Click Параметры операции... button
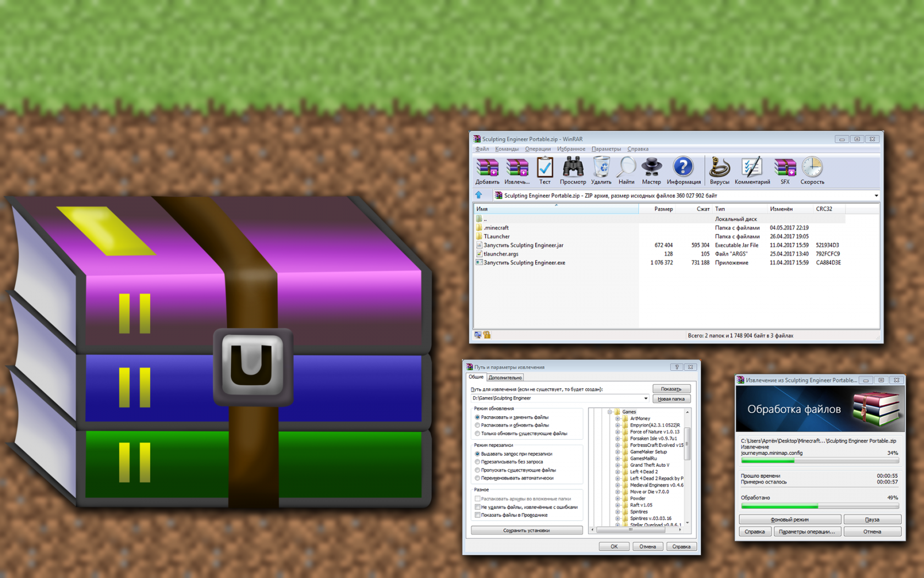 click(x=807, y=532)
